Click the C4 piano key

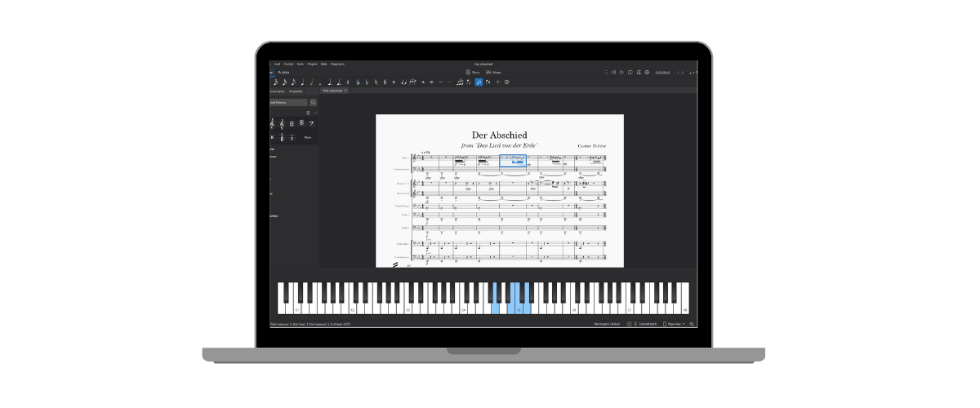(x=464, y=308)
